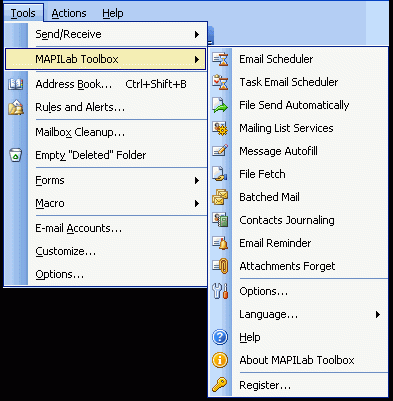Image resolution: width=393 pixels, height=401 pixels.
Task: Expand the MAPILab Toolbox submenu arrow
Action: 197,59
